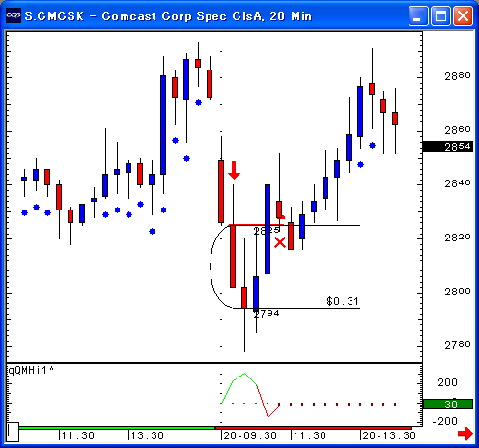The height and width of the screenshot is (448, 479).
Task: Maximize the Comcast chart window
Action: click(x=440, y=15)
